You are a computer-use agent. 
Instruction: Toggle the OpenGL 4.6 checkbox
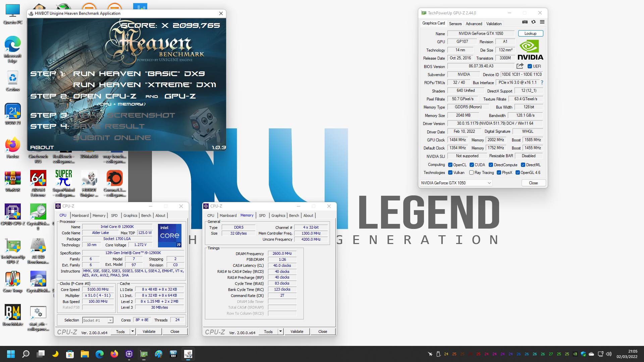coord(518,173)
